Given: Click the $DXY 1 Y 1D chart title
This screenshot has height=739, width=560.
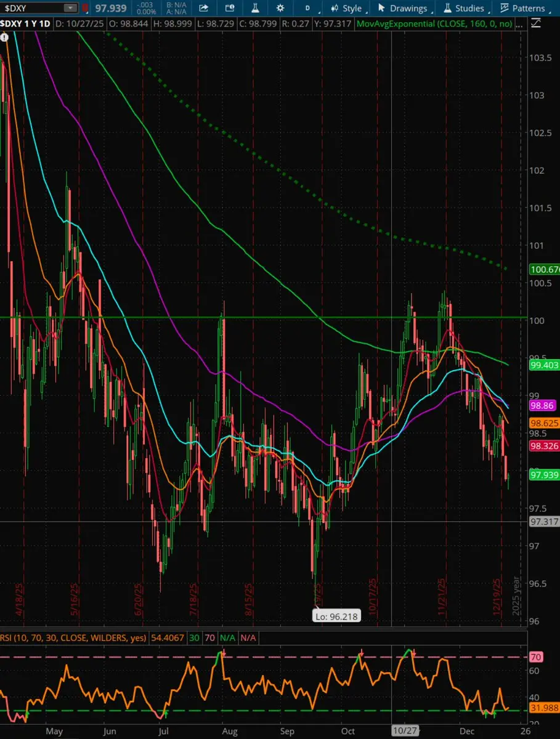Looking at the screenshot, I should click(26, 23).
